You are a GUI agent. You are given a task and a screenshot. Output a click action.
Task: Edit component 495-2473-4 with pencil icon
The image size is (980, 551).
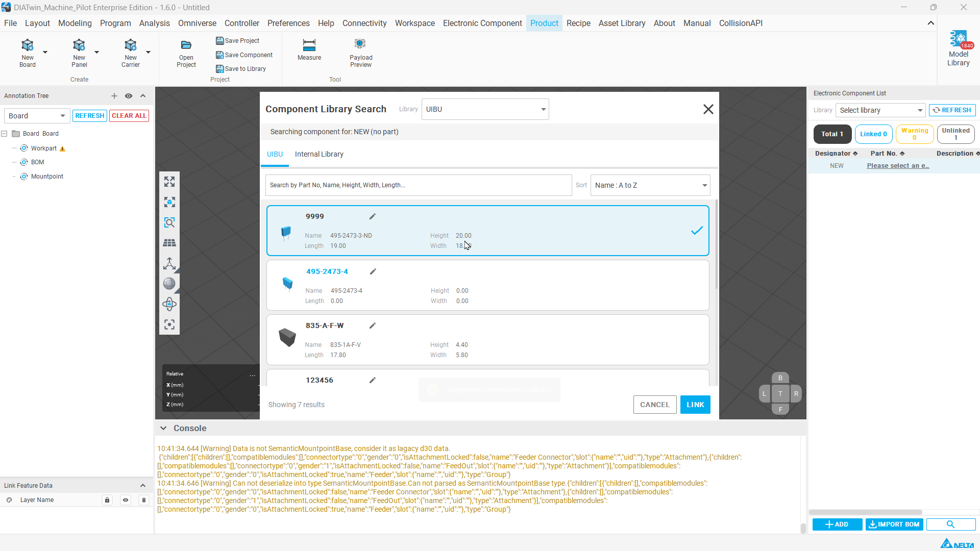click(373, 271)
